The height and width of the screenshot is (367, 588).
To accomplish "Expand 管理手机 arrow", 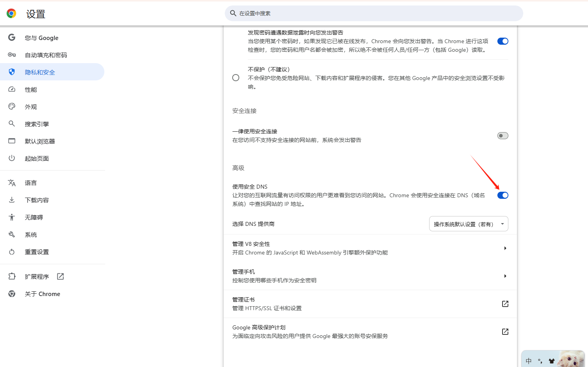I will 505,276.
